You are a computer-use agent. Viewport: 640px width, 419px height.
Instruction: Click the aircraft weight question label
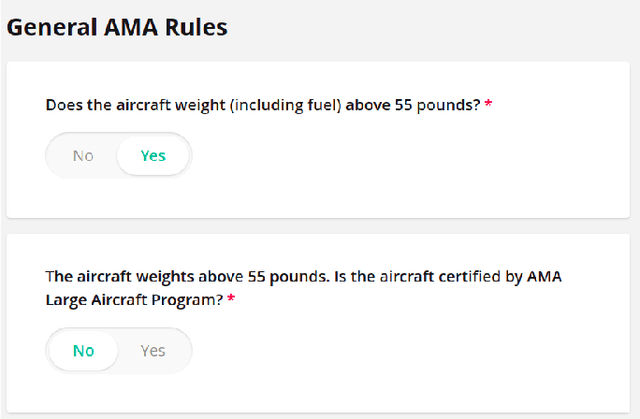point(263,105)
